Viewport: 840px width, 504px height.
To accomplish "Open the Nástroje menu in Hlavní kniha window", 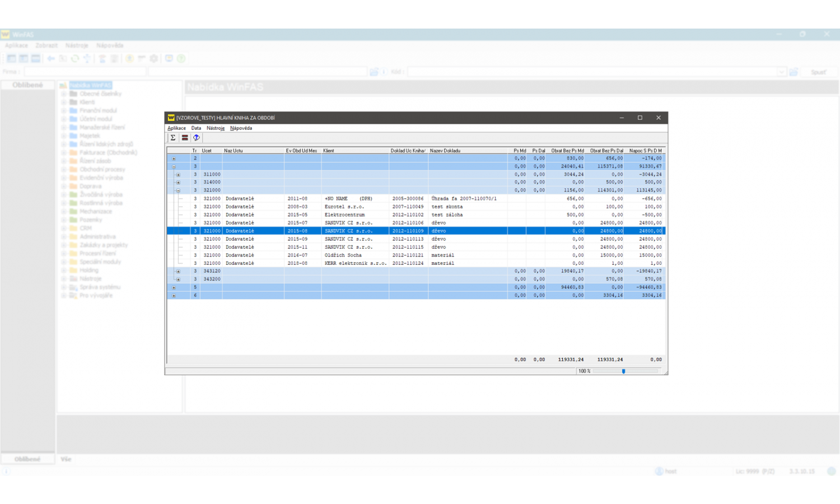I will (216, 128).
